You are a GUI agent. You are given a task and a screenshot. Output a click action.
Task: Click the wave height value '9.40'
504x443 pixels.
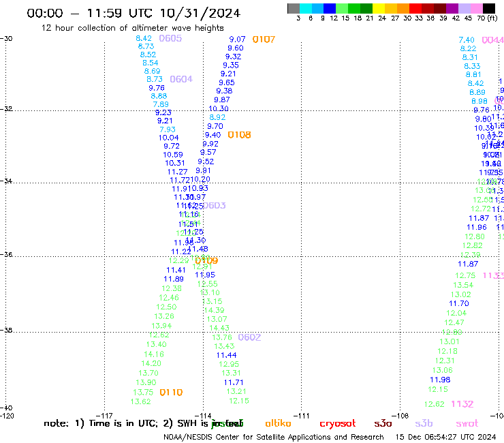click(212, 135)
